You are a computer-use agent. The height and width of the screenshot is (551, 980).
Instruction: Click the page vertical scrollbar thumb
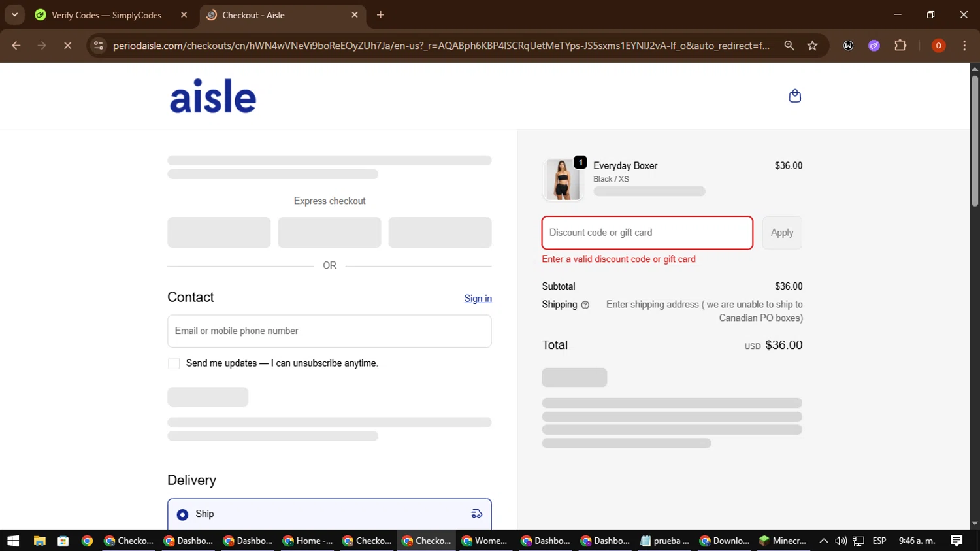pyautogui.click(x=975, y=141)
